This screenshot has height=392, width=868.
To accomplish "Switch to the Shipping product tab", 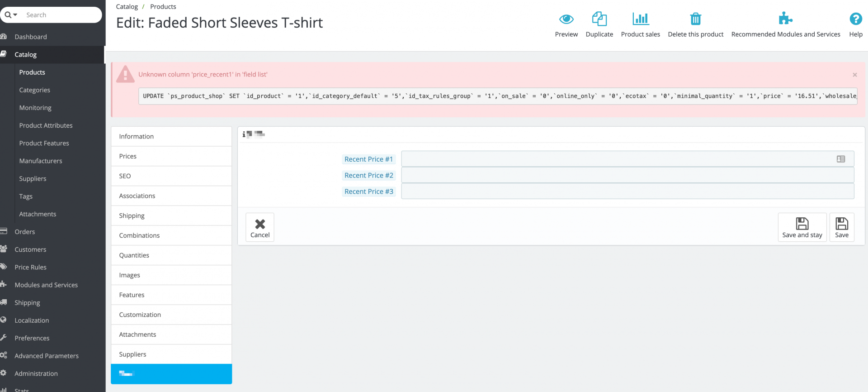I will (x=171, y=215).
